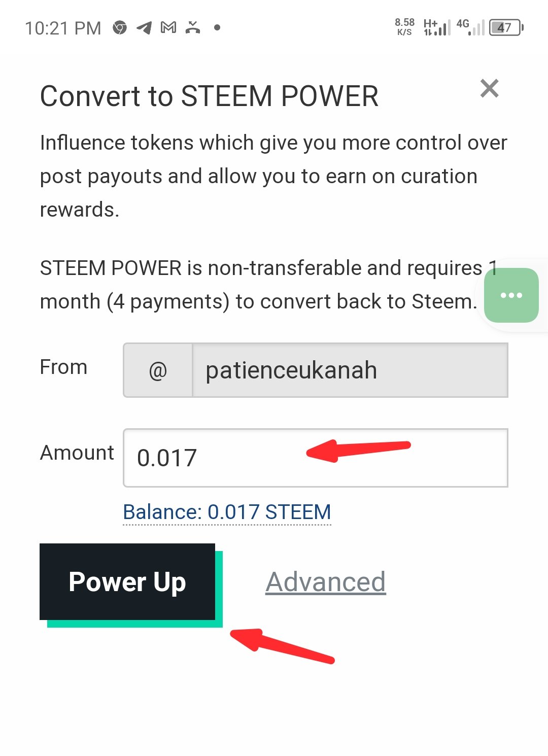Close the Convert to STEEM POWER dialog

[489, 88]
